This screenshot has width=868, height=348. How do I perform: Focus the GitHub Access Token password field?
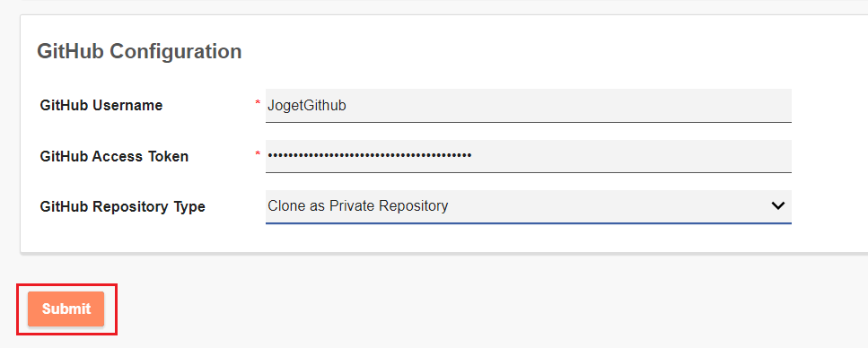point(528,156)
